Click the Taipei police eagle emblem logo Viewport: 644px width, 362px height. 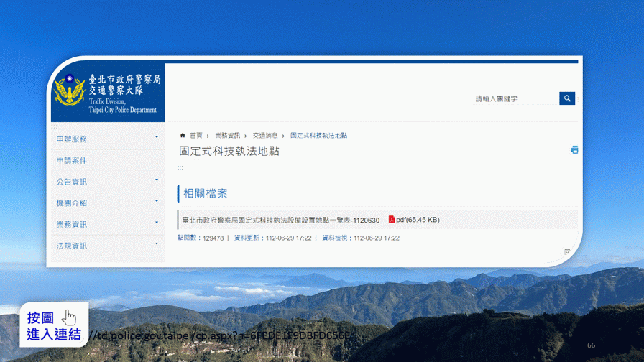69,92
